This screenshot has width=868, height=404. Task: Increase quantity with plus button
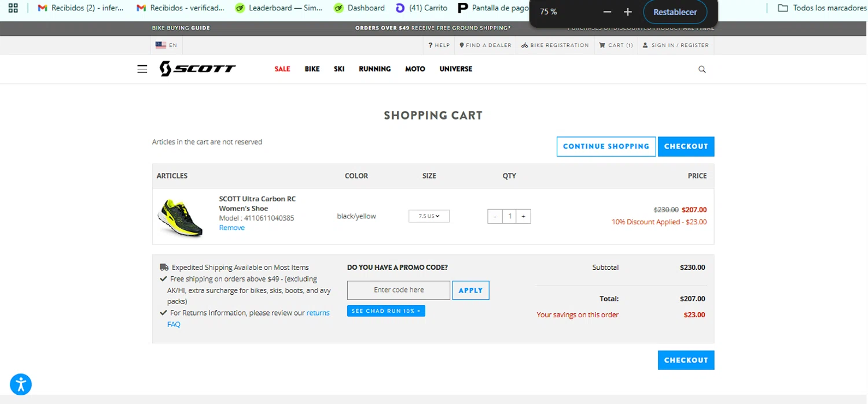523,216
